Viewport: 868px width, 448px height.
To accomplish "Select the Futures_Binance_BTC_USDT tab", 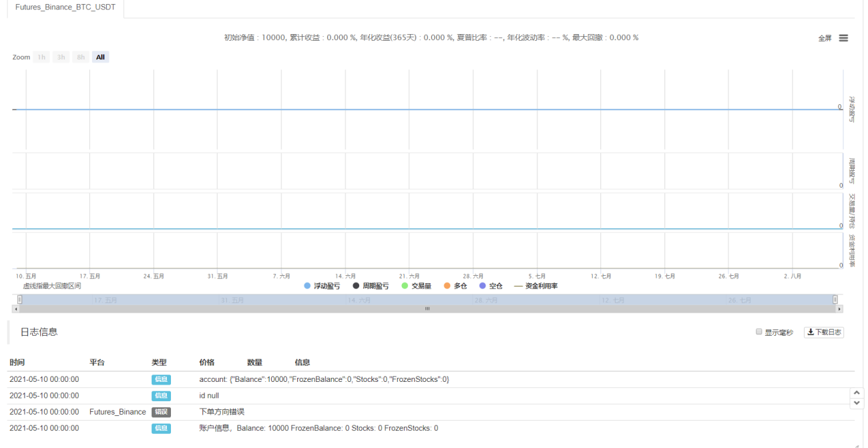I will click(65, 7).
